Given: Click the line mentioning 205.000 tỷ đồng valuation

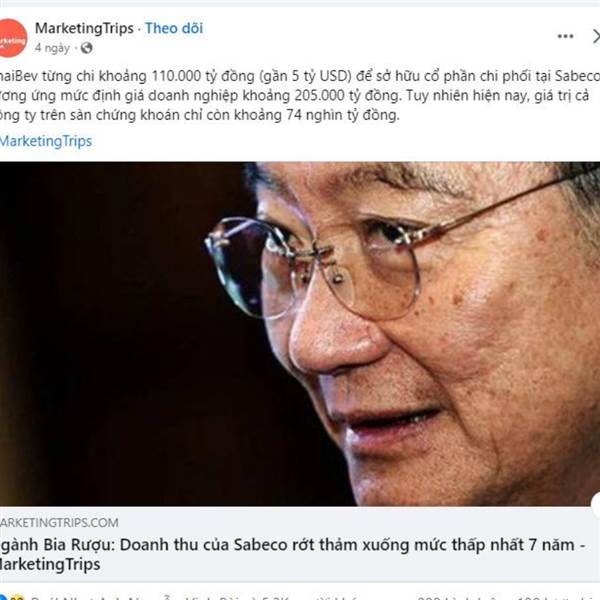Looking at the screenshot, I should click(295, 96).
